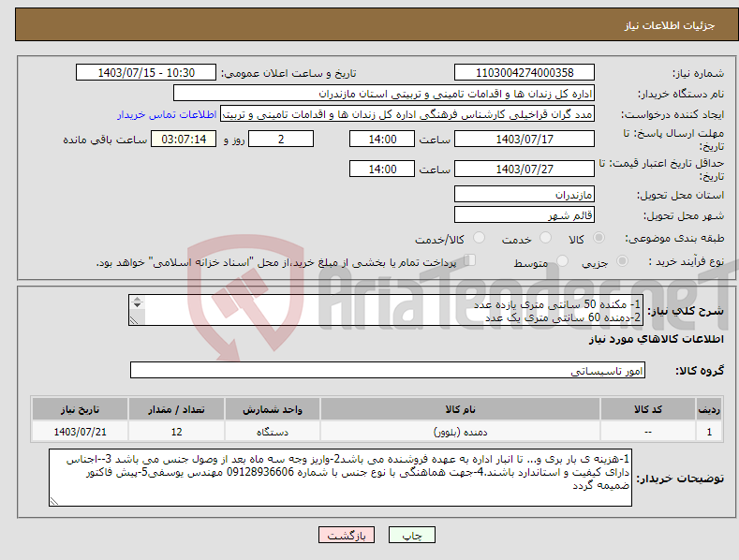Click the price validity time 14:00 field
Screen dimensions: 739x560
pos(382,169)
